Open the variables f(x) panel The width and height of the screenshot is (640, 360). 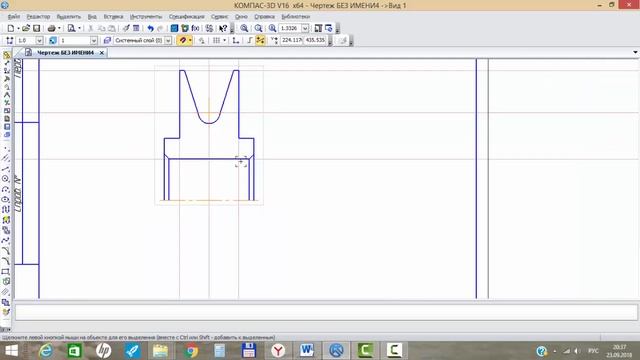[195, 28]
